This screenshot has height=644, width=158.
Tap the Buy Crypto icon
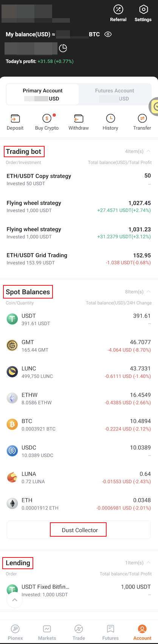[47, 119]
